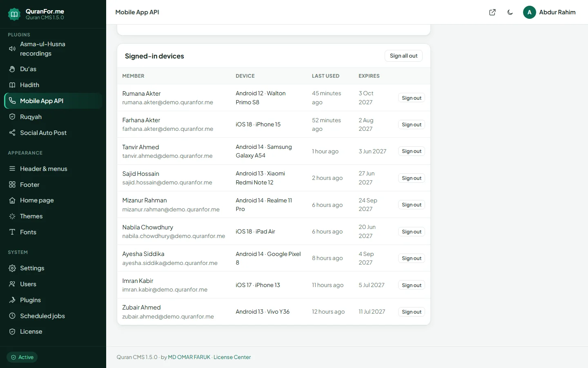Open Social Auto Post share icon
Image resolution: width=588 pixels, height=368 pixels.
click(12, 133)
